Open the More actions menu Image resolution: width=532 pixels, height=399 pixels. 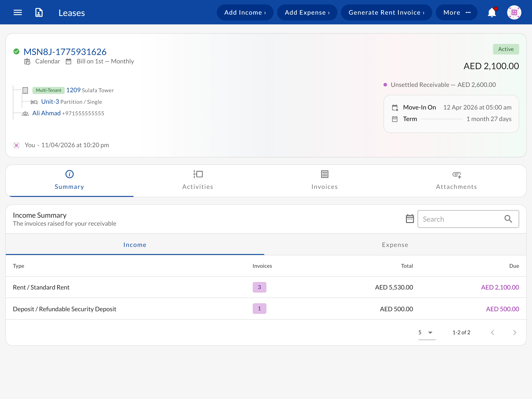coord(456,13)
